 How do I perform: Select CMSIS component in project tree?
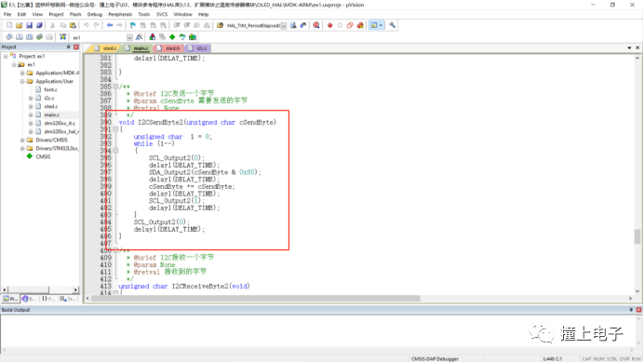tap(43, 156)
